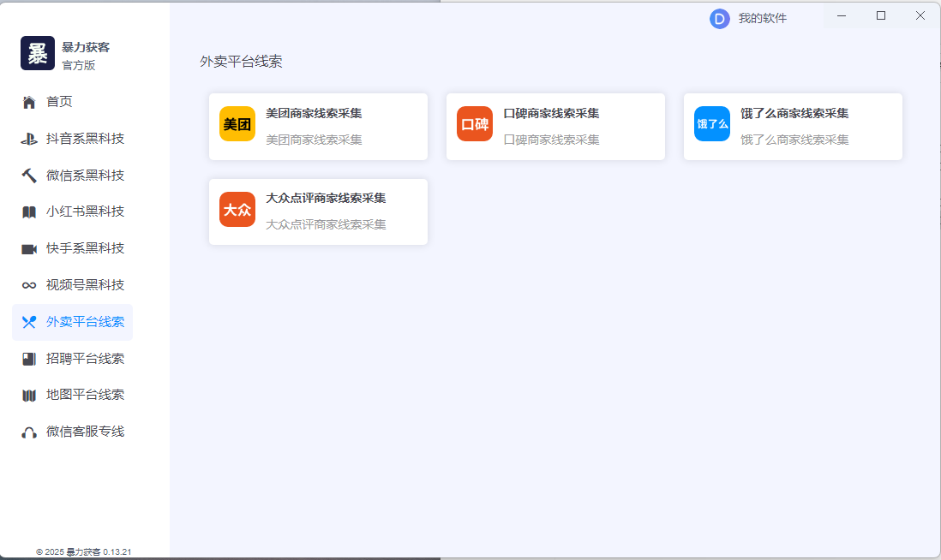941x560 pixels.
Task: Open 抖音系黑科技 in the sidebar
Action: [x=85, y=139]
